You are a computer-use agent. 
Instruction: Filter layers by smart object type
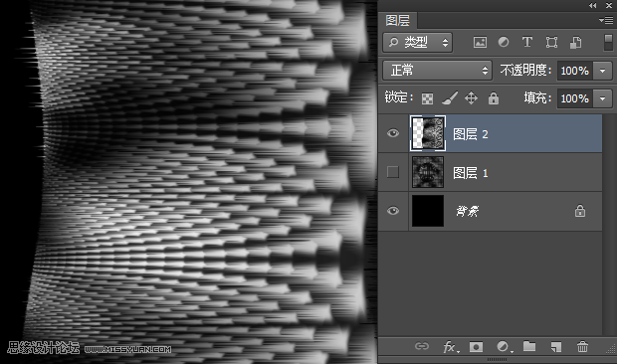pos(575,42)
